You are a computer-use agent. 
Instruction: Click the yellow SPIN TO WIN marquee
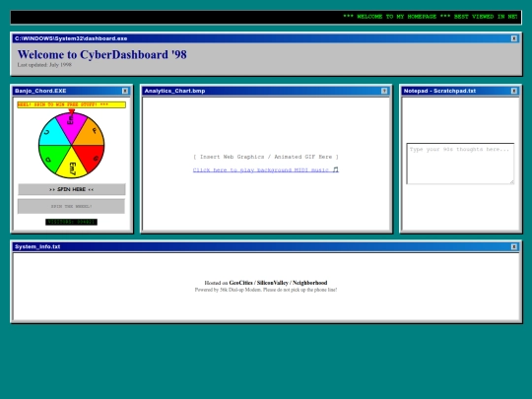pos(72,104)
